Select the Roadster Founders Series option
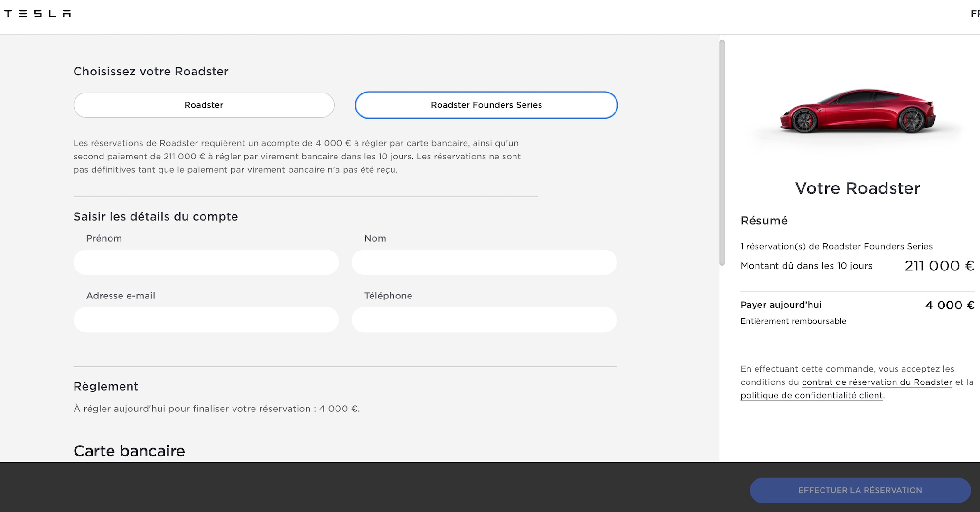Screen dimensions: 980x512 [486, 105]
